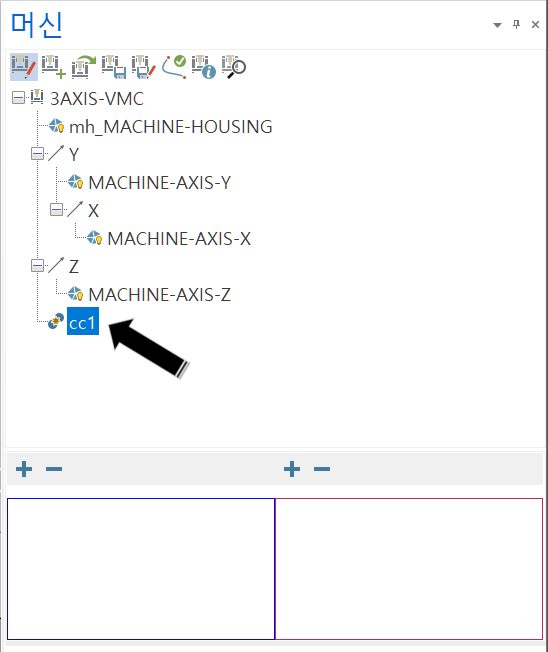The height and width of the screenshot is (652, 548).
Task: Click the X axis arrow icon
Action: (x=75, y=209)
